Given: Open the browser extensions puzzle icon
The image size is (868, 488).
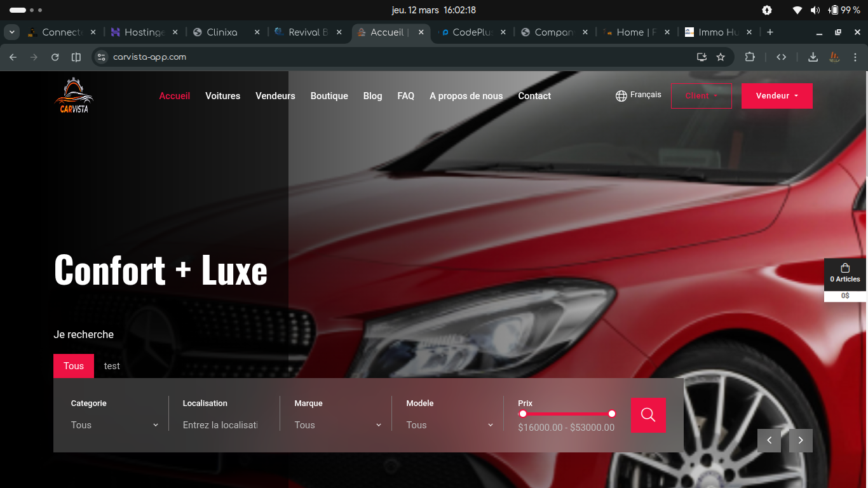Looking at the screenshot, I should [750, 57].
